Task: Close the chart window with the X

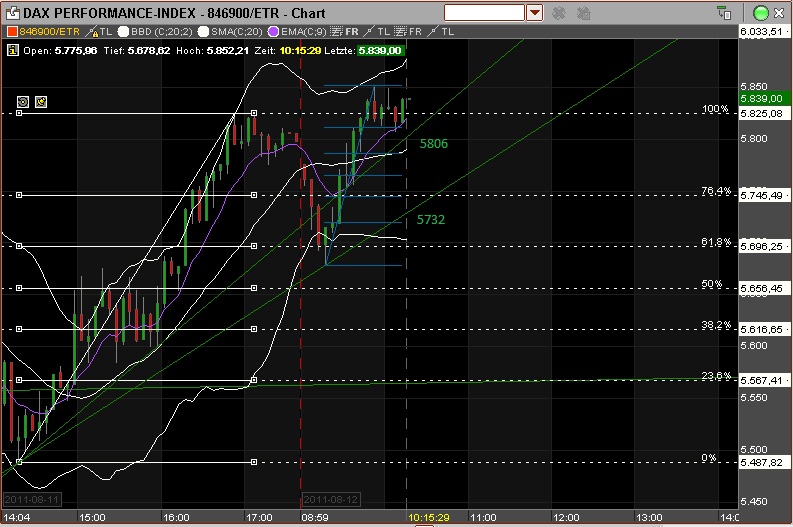Action: 779,13
